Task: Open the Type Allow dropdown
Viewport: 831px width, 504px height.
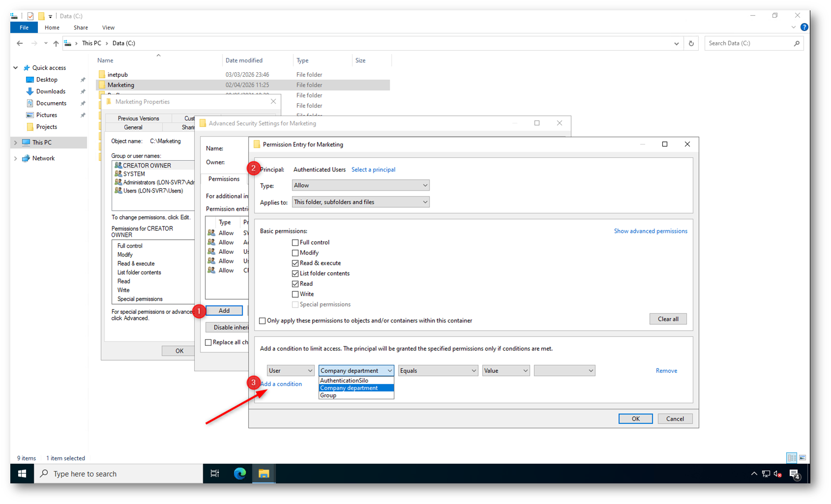Action: coord(360,185)
